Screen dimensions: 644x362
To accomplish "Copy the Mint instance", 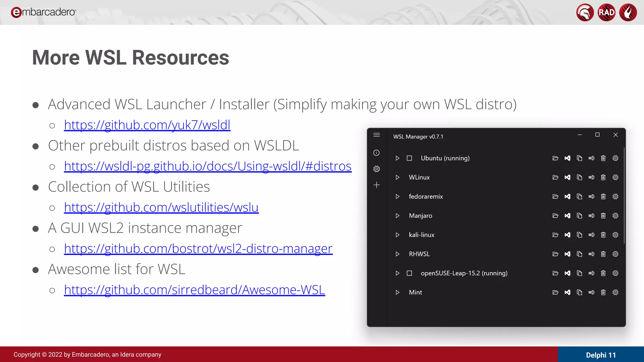I will tap(579, 292).
